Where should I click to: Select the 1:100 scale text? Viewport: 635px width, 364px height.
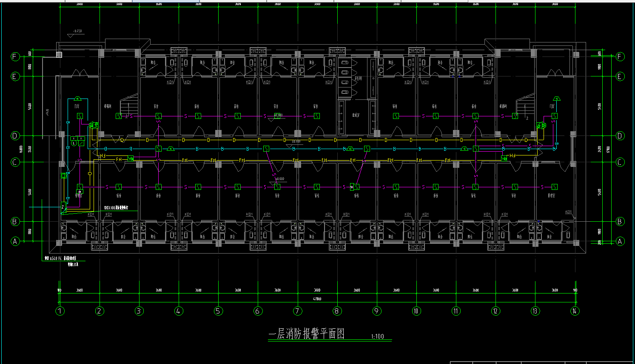377,336
